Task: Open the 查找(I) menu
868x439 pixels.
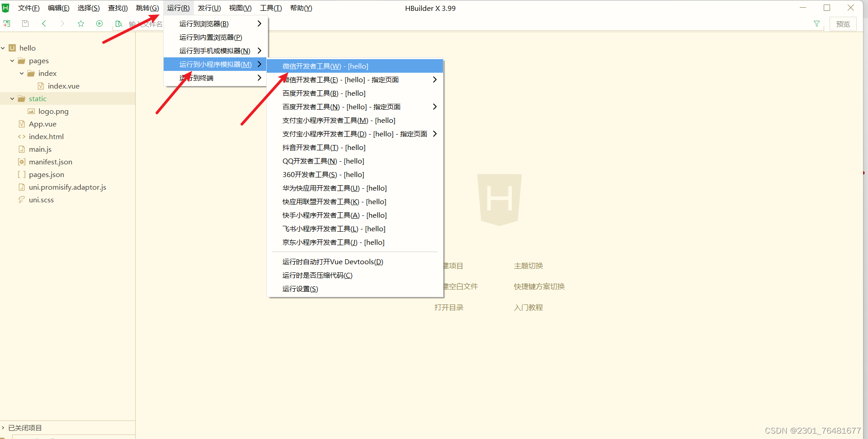Action: (x=118, y=8)
